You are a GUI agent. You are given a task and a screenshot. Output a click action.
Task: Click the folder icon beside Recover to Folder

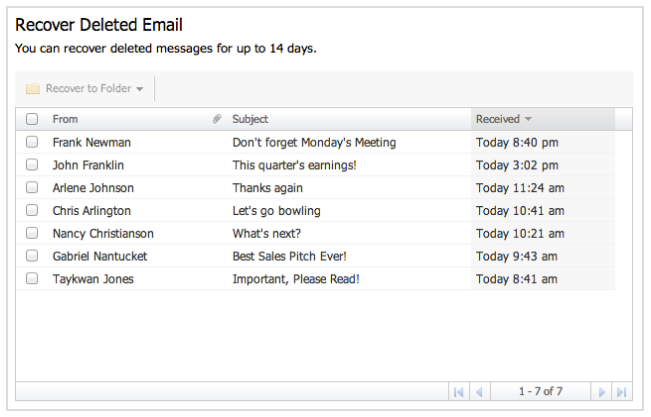pyautogui.click(x=33, y=88)
